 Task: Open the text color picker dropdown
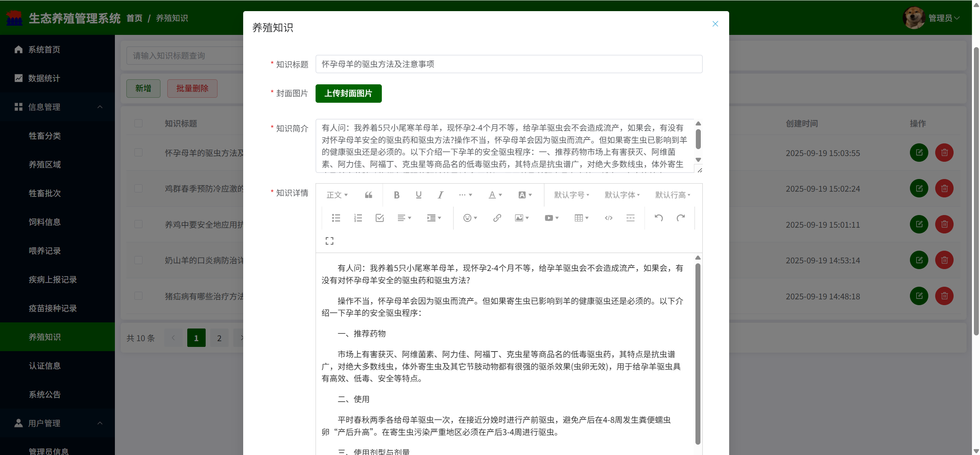click(x=495, y=195)
